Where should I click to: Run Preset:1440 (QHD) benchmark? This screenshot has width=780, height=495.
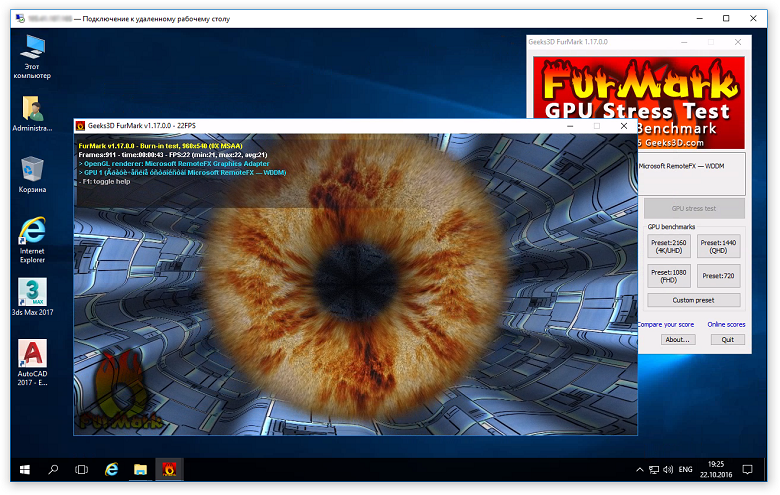[x=718, y=246]
